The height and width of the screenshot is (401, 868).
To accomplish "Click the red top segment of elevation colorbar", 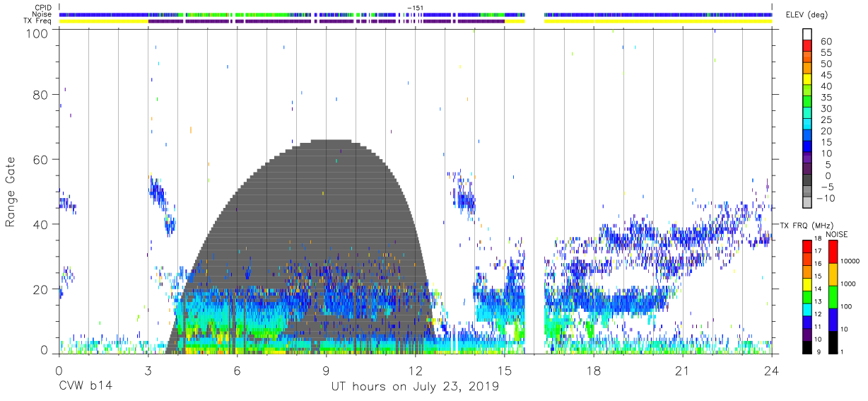I will click(x=806, y=46).
